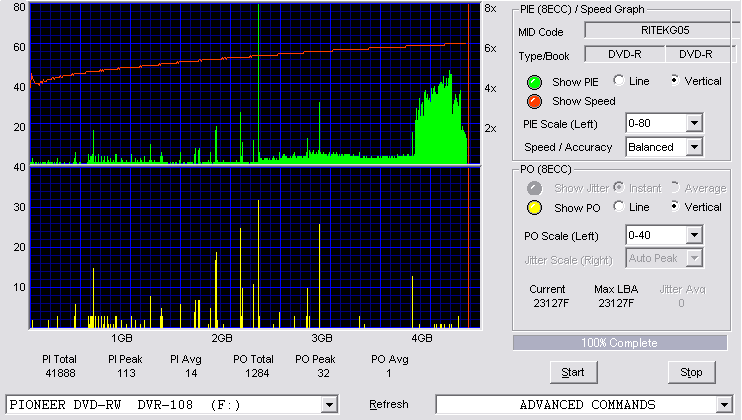Select Vertical mode for PIE graph

674,80
